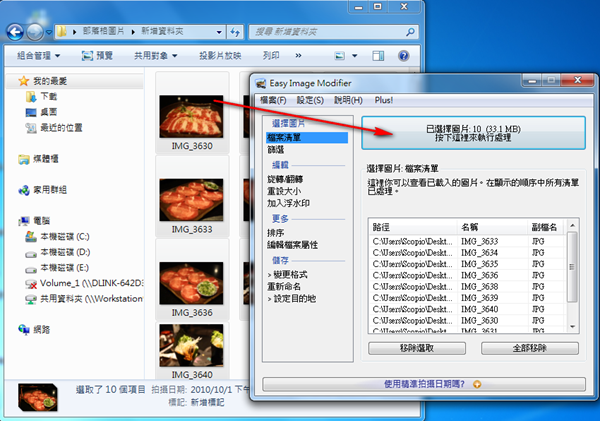600x421 pixels.
Task: Select 檔案清單 in sidebar
Action: (x=307, y=137)
